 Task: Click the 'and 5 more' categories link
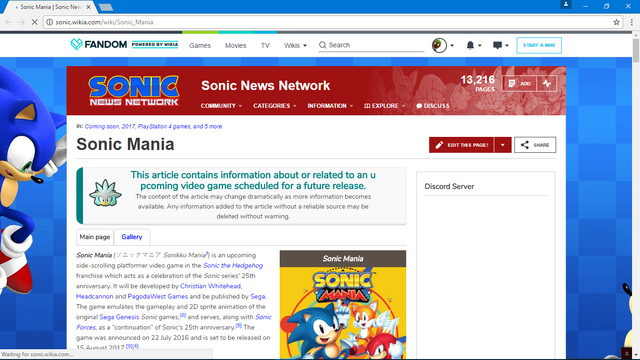pyautogui.click(x=207, y=127)
